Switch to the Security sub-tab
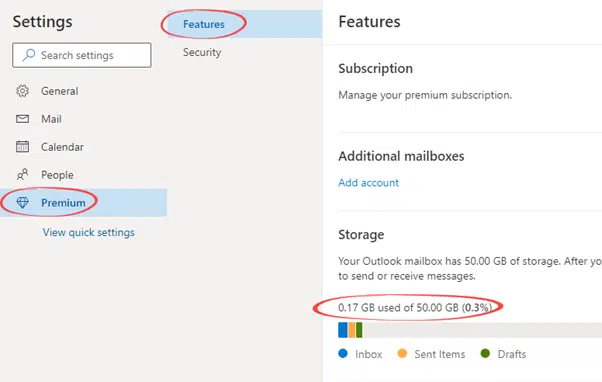Image resolution: width=602 pixels, height=382 pixels. pos(202,52)
